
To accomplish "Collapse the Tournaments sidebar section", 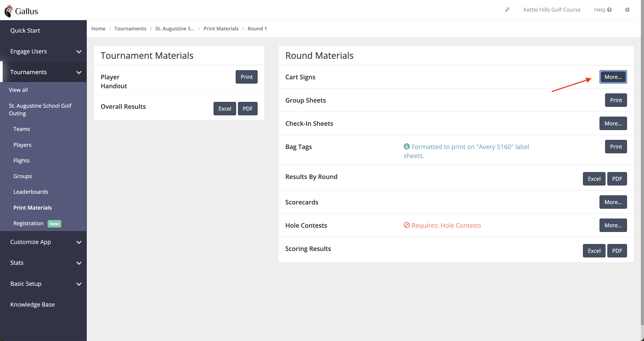I will tap(79, 72).
